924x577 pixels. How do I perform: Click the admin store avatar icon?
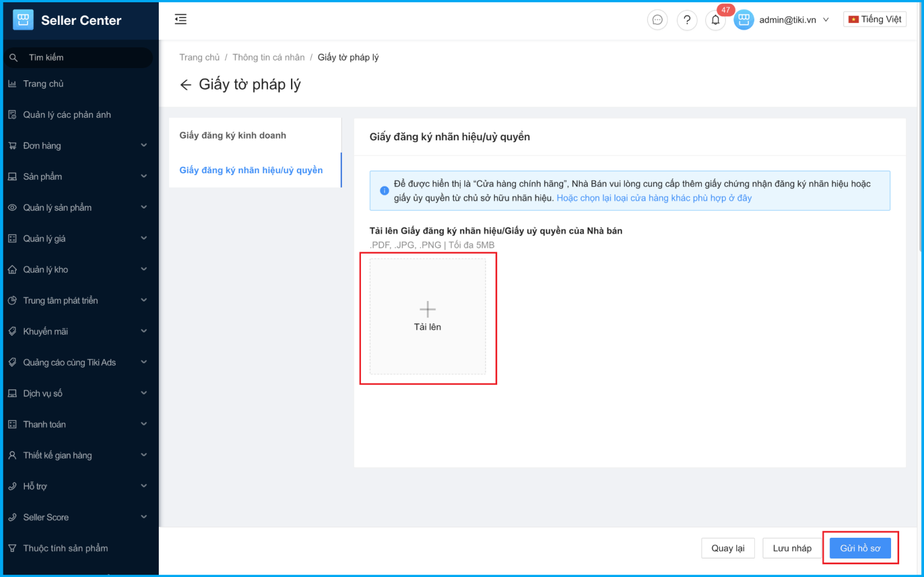point(744,20)
